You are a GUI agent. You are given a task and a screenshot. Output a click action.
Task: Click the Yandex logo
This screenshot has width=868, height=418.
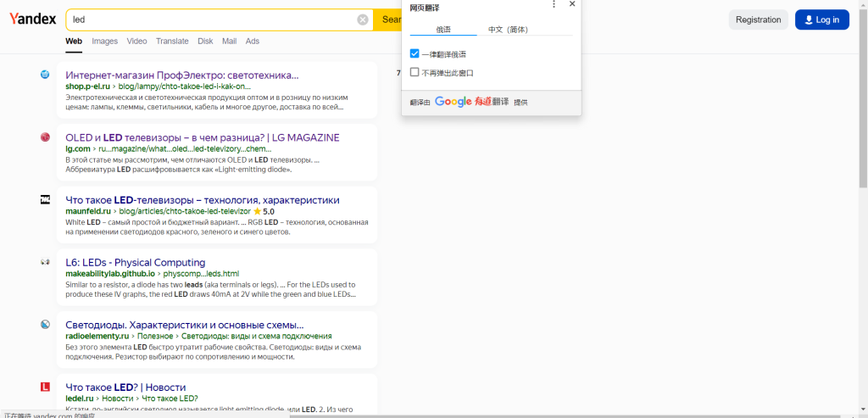(x=33, y=20)
